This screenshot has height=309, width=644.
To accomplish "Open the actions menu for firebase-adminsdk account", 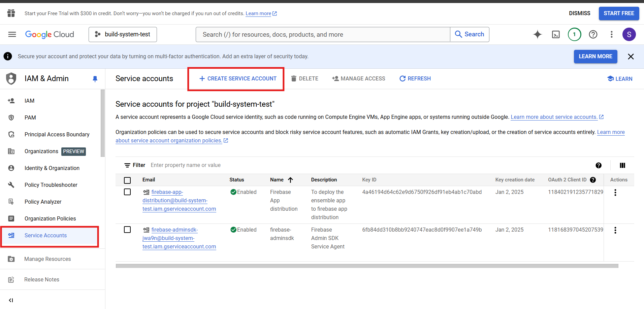I will (615, 230).
